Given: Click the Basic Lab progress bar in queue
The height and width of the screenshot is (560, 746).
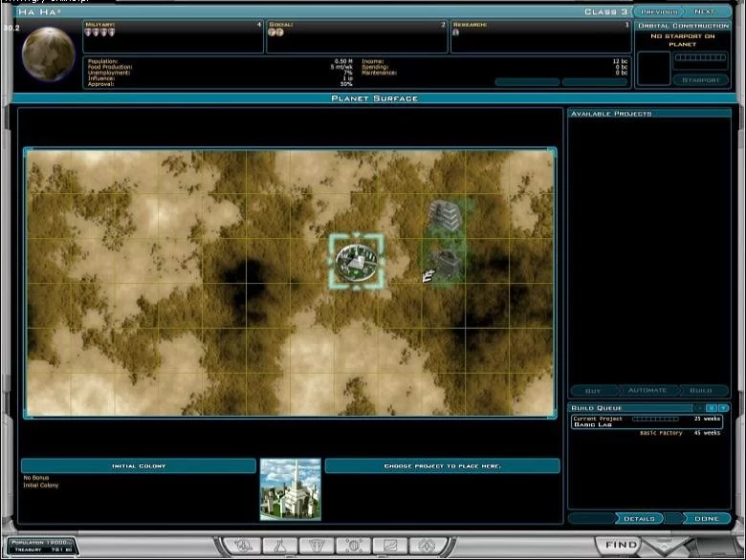Looking at the screenshot, I should tap(655, 419).
